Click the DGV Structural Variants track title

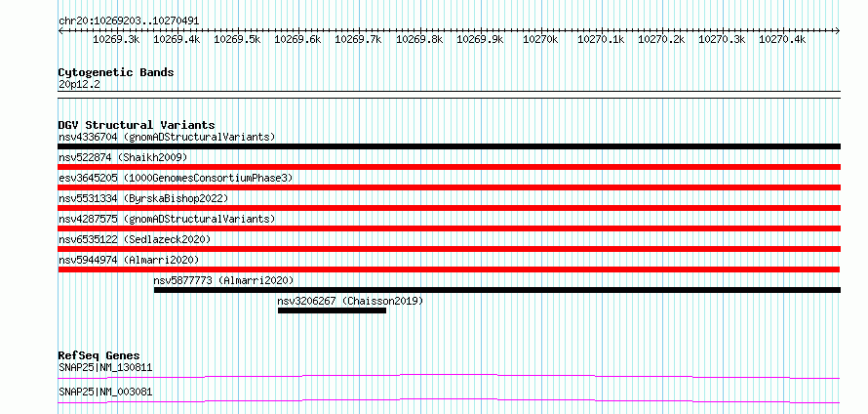tap(137, 125)
